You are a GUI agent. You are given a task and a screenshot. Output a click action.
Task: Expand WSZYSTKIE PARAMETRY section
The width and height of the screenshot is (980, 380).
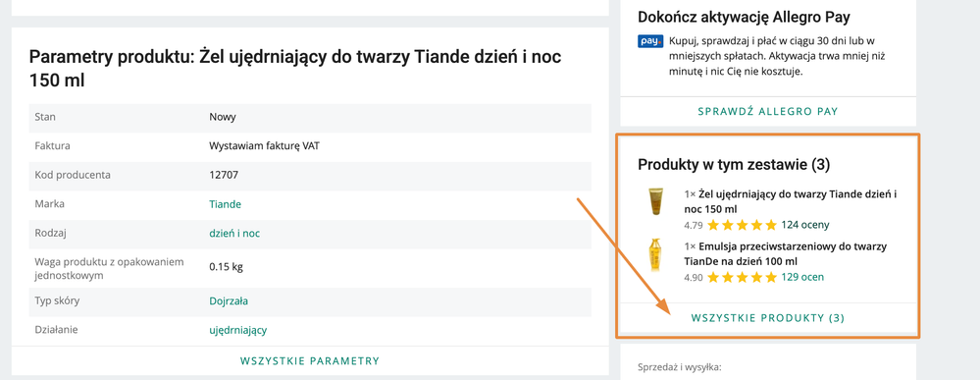[310, 360]
